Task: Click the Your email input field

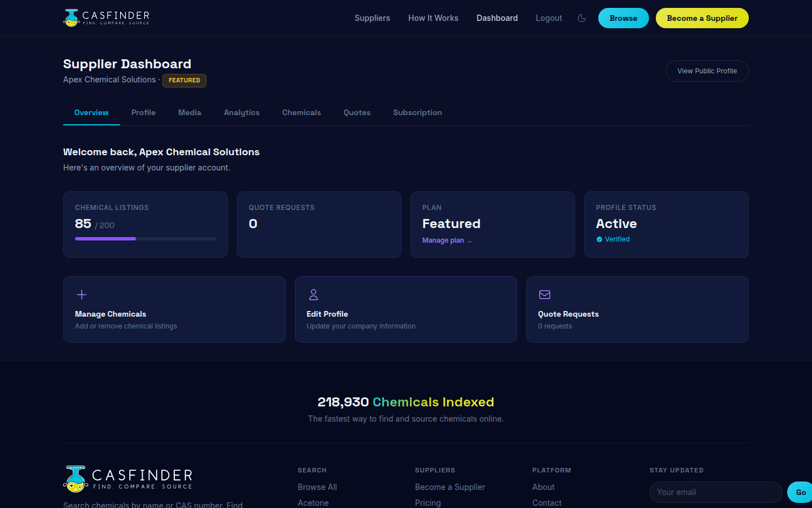Action: click(715, 492)
